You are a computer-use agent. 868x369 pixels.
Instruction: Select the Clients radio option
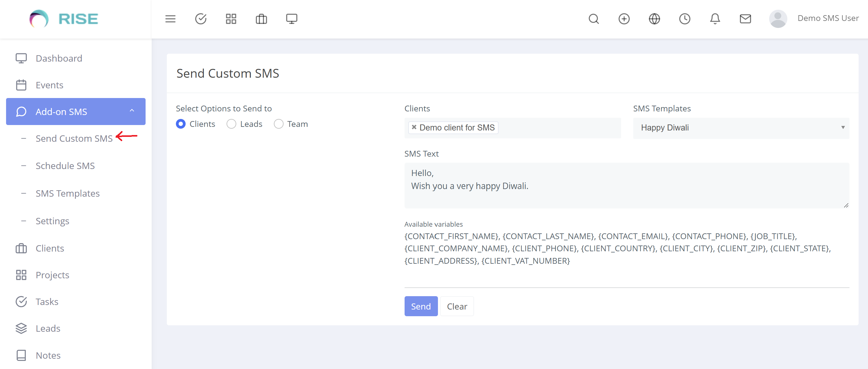point(181,124)
